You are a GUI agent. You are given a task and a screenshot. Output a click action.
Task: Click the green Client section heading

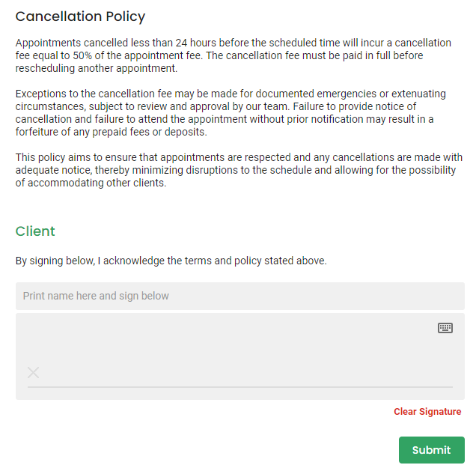[x=35, y=231]
